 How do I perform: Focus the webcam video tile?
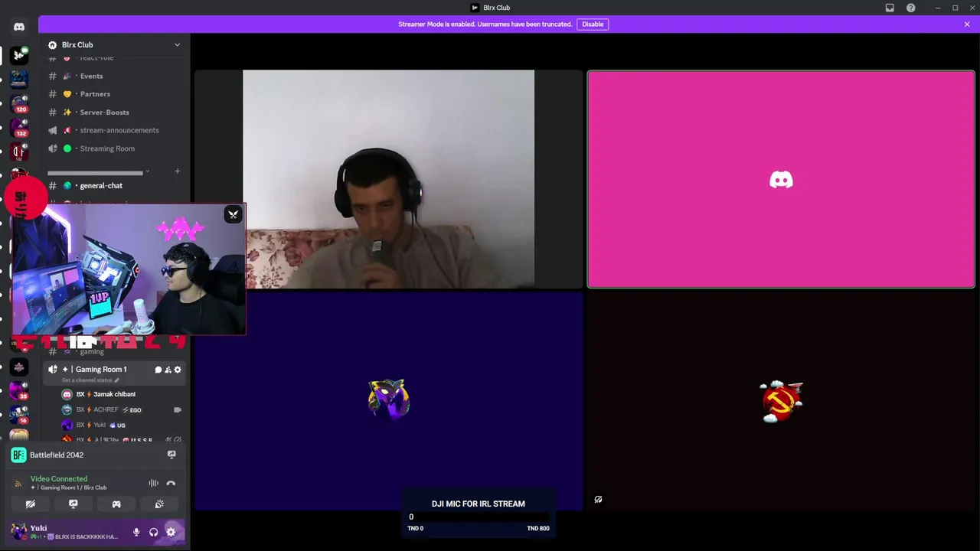click(389, 179)
